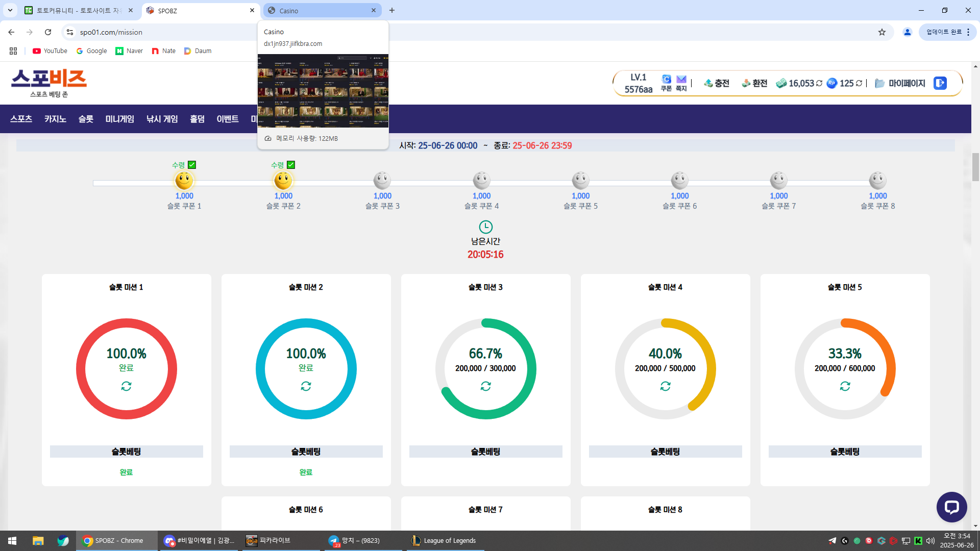Open the Telegram 망치 taskbar window
The height and width of the screenshot is (551, 980).
363,540
